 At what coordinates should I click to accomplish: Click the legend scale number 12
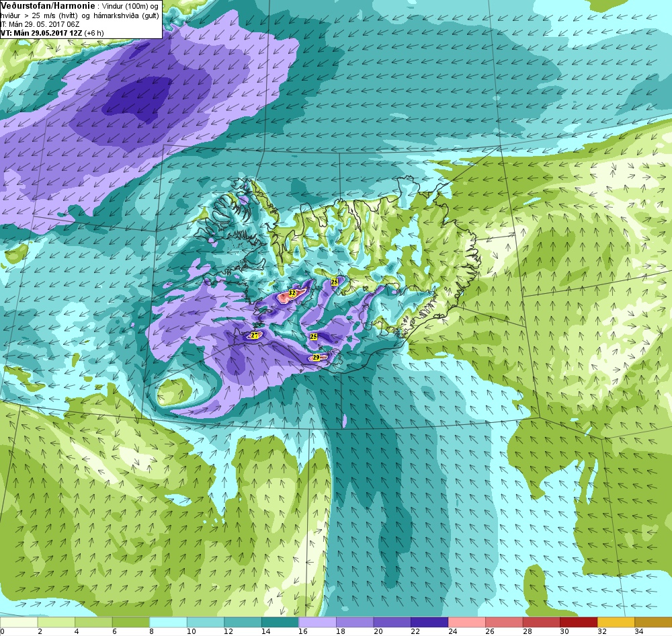[228, 631]
